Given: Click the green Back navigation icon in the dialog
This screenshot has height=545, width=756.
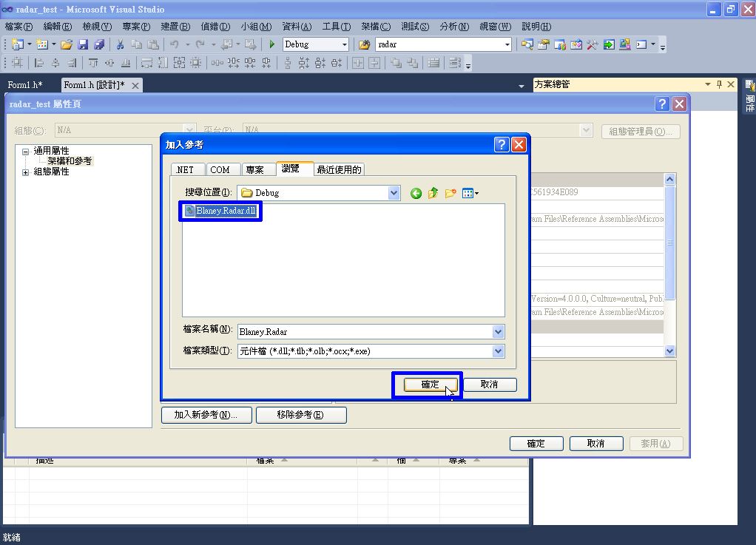Looking at the screenshot, I should click(414, 192).
